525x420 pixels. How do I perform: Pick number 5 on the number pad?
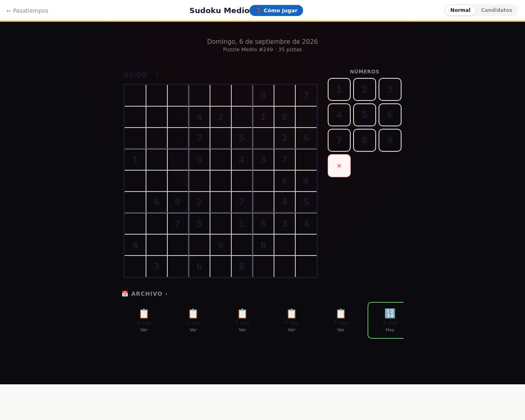tap(365, 115)
